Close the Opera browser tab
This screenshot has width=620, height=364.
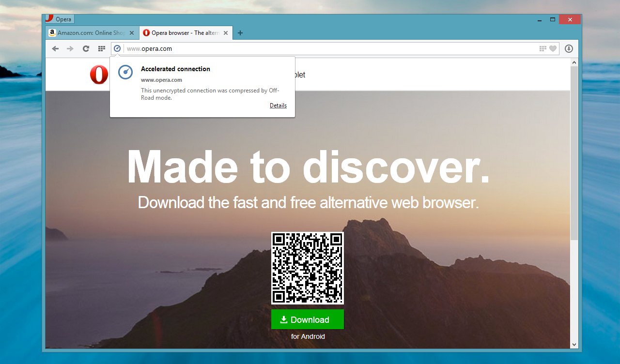(226, 33)
